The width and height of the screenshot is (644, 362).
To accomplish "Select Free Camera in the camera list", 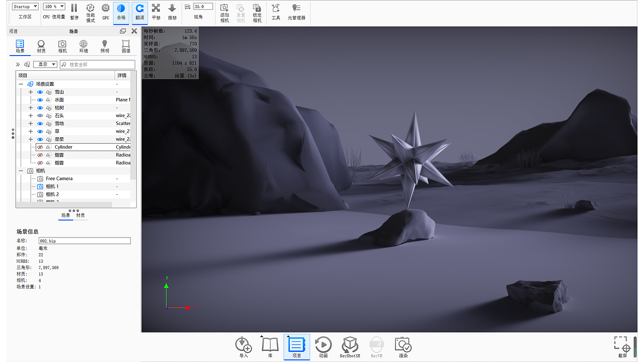I will [x=59, y=179].
